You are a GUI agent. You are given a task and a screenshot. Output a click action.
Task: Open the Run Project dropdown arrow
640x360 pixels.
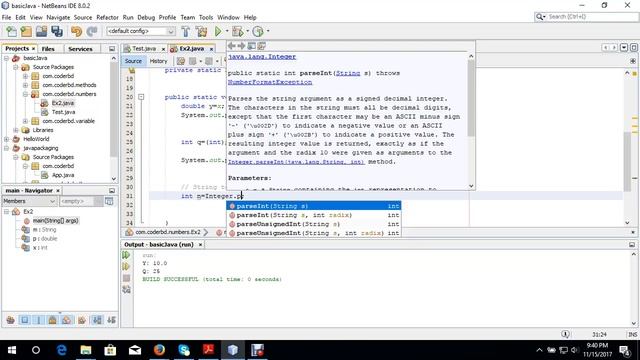[227, 31]
